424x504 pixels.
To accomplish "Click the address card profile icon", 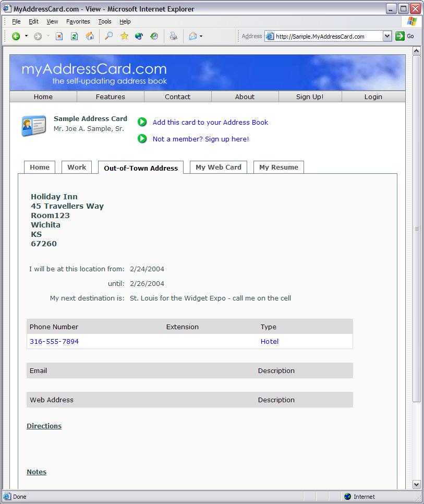I will (34, 126).
